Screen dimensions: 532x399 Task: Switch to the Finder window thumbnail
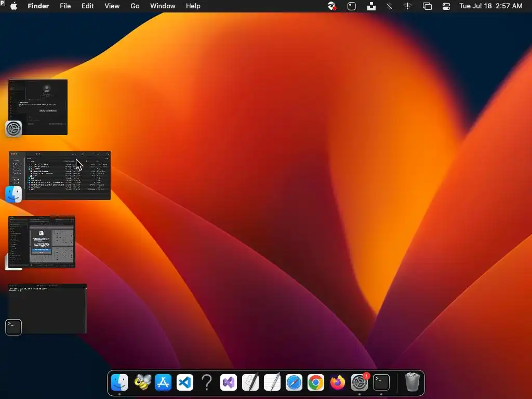click(x=60, y=176)
